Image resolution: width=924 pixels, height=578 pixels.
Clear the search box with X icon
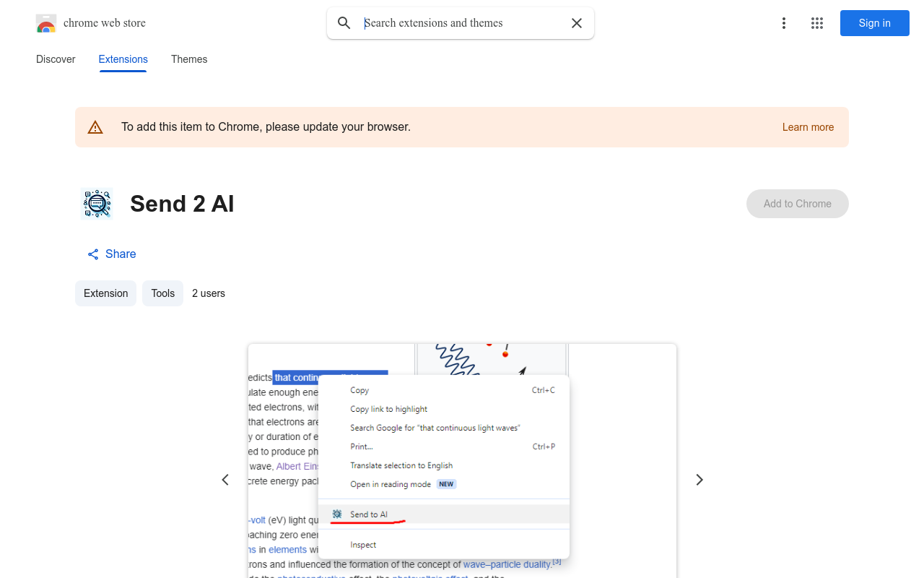tap(577, 23)
